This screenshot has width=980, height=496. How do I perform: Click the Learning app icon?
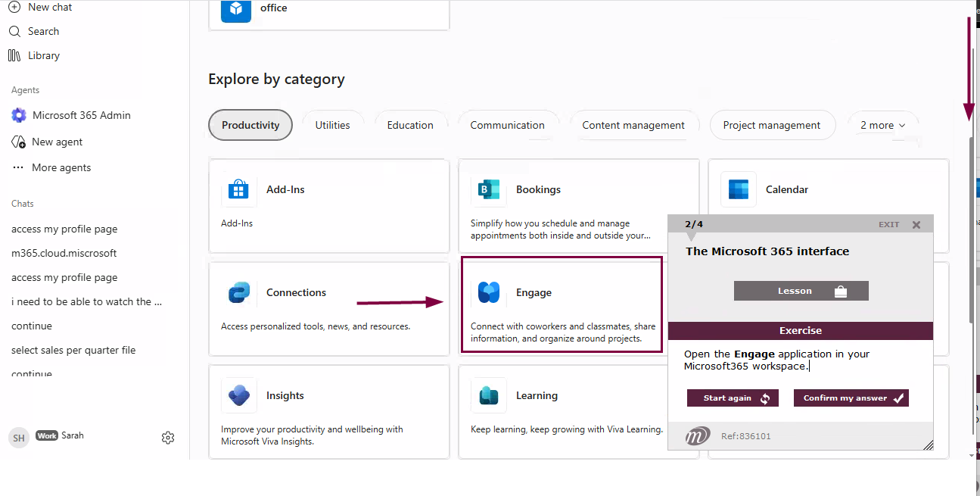tap(488, 395)
